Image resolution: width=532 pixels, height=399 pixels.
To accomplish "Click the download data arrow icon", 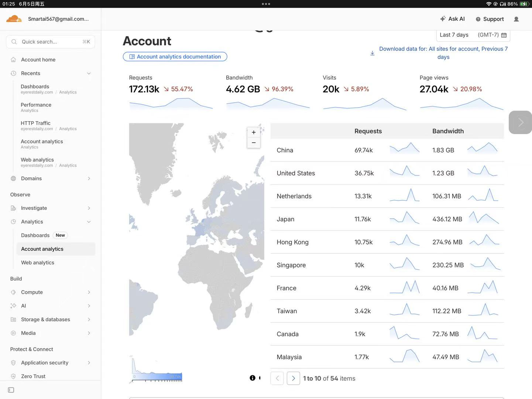I will pyautogui.click(x=373, y=53).
